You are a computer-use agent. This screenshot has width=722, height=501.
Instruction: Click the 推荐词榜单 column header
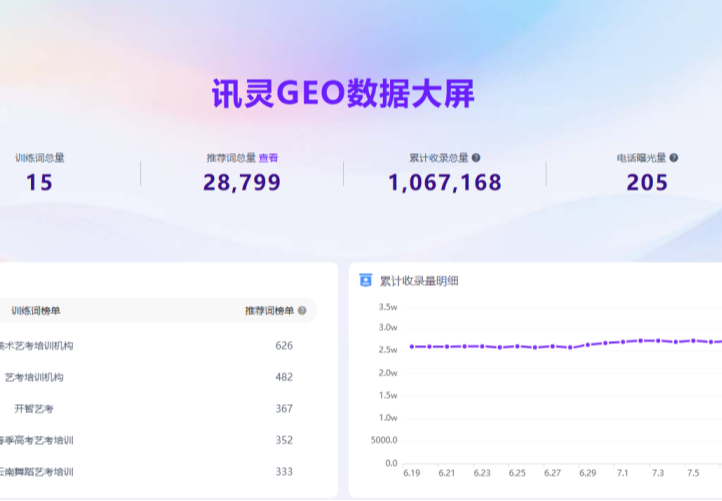point(269,311)
